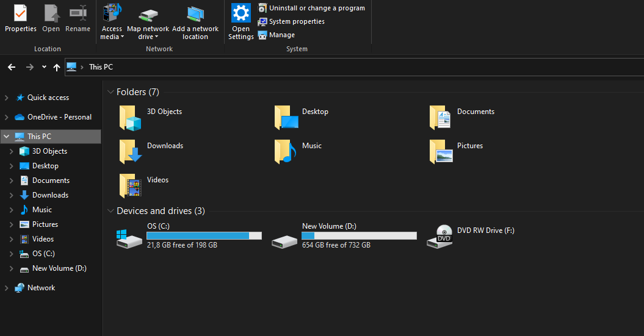The width and height of the screenshot is (644, 336).
Task: Select Network in the sidebar
Action: pos(41,288)
